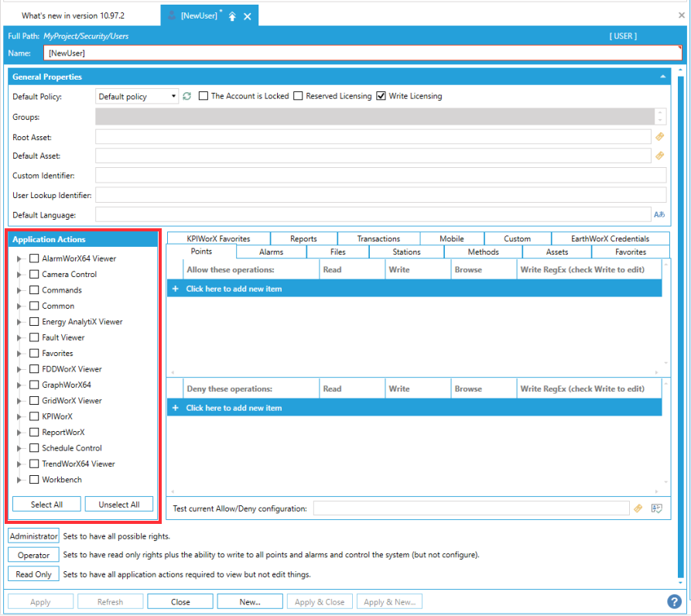
Task: Tick the GraphWorX64 checkbox
Action: tap(34, 385)
